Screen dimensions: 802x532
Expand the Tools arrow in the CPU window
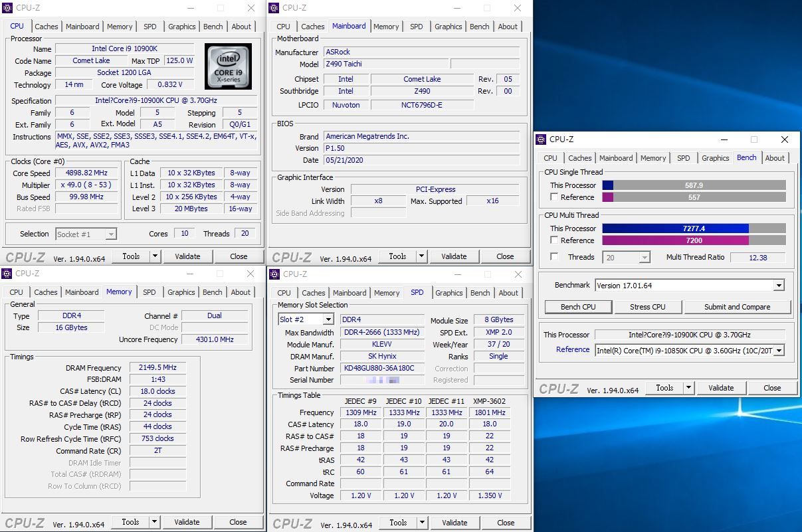pos(155,256)
